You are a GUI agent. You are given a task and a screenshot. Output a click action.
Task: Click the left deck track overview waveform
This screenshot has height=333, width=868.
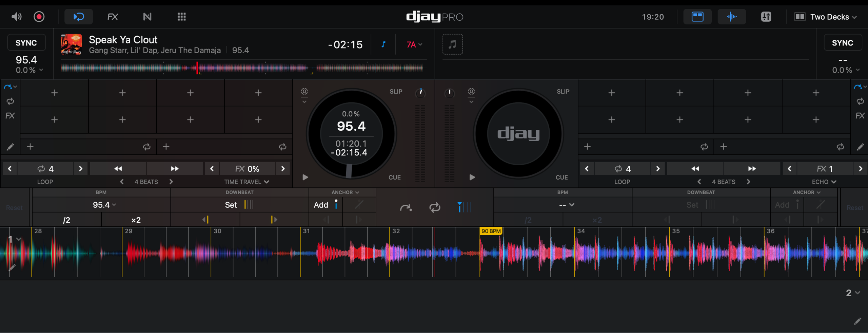click(x=242, y=68)
